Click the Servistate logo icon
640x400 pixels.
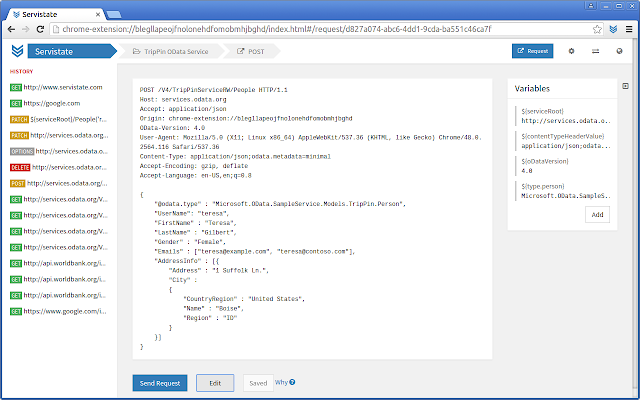tap(17, 51)
